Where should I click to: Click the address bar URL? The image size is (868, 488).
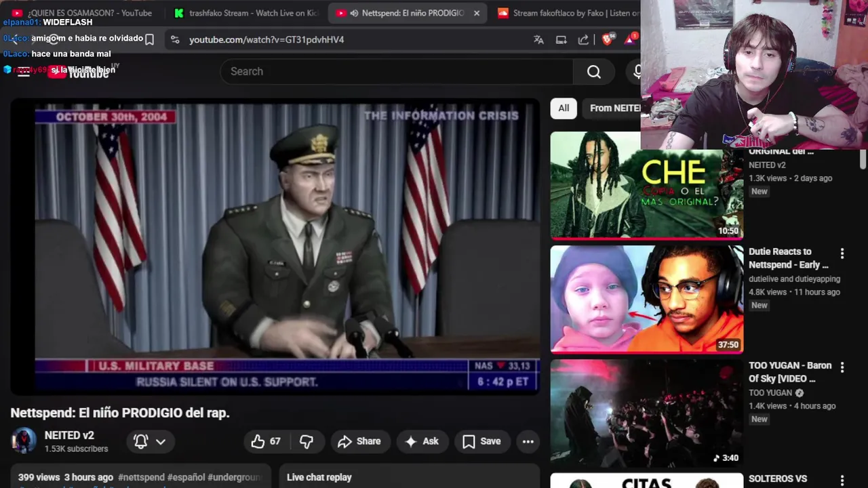[267, 39]
